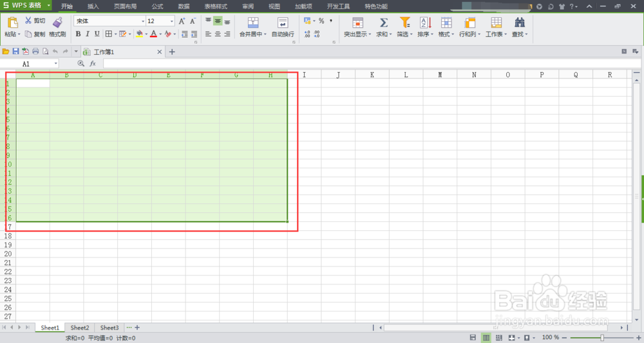This screenshot has width=644, height=343.
Task: Switch to the 视图 ribbon tab
Action: pyautogui.click(x=274, y=6)
